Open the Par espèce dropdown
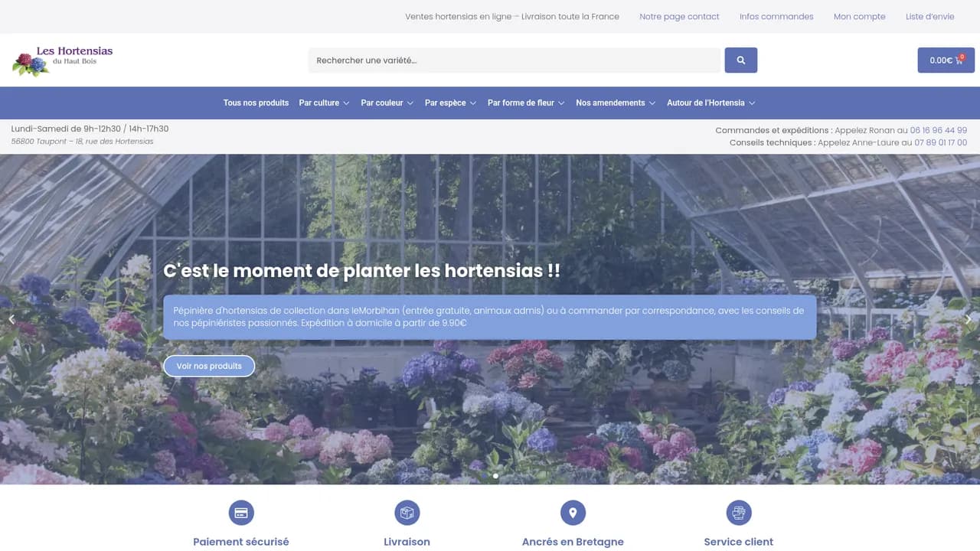Screen dimensions: 980x551 click(450, 103)
